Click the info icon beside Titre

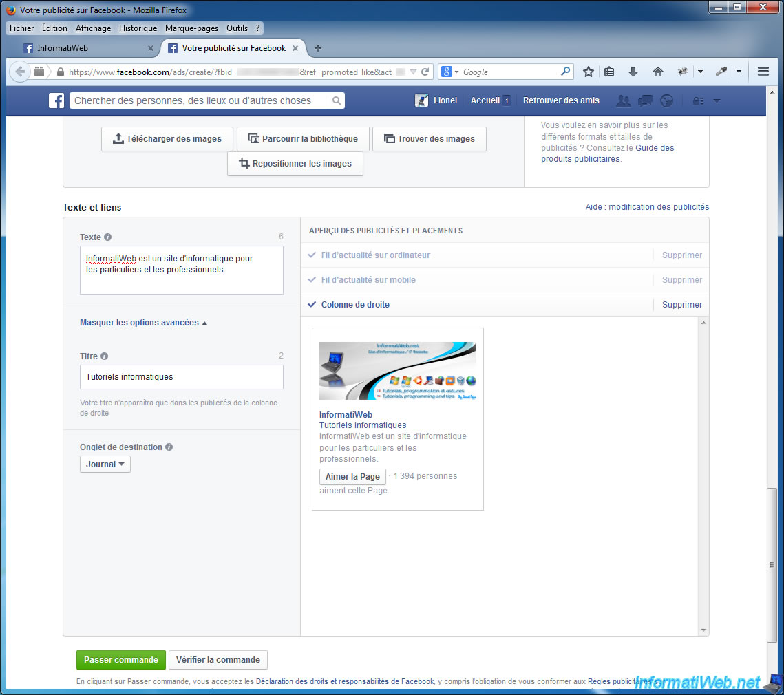[104, 356]
